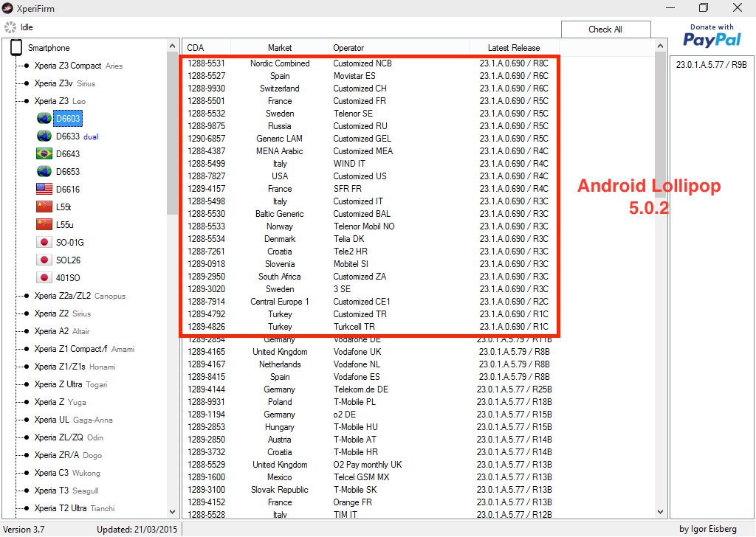The height and width of the screenshot is (537, 756).
Task: Select the Telenor SE firmware row
Action: (x=371, y=113)
